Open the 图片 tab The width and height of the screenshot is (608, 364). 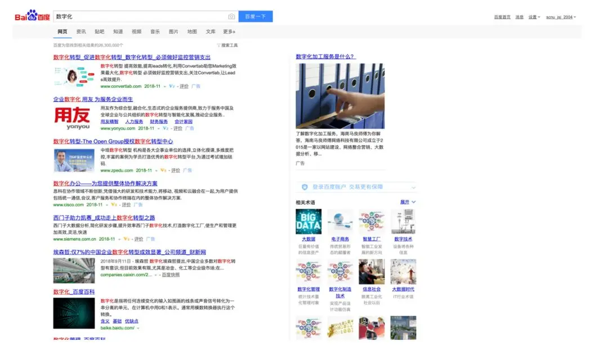click(173, 32)
